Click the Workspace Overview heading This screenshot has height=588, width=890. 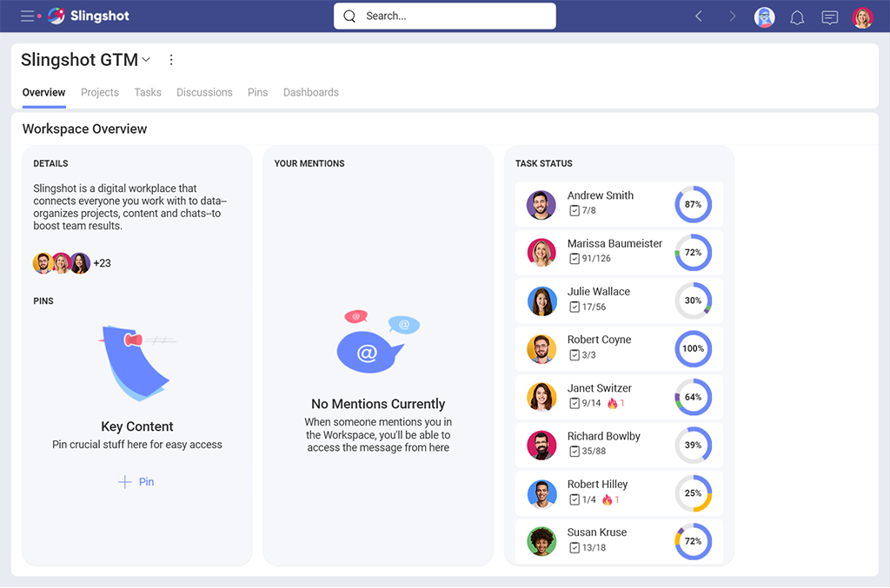click(x=84, y=129)
